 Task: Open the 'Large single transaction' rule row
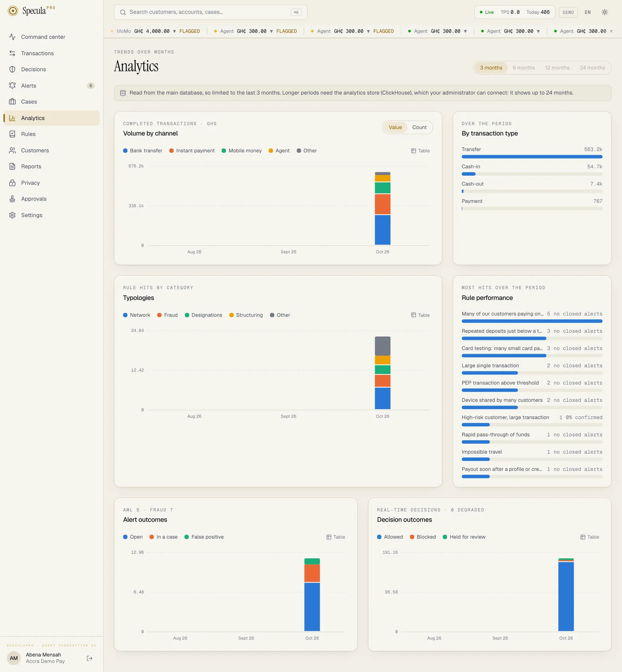(x=532, y=369)
